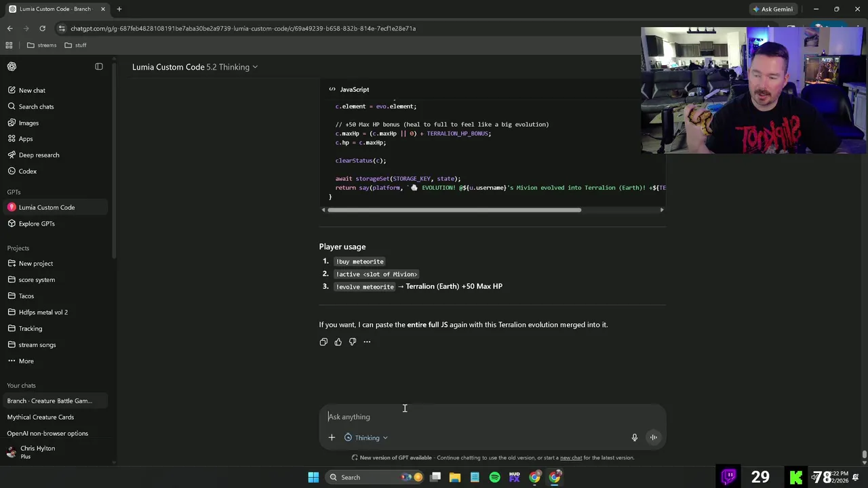868x488 pixels.
Task: Click code block scroll right arrow
Action: 662,210
